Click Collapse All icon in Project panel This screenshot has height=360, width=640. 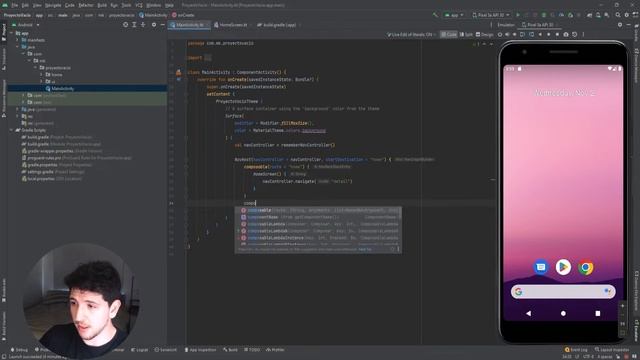tap(143, 25)
